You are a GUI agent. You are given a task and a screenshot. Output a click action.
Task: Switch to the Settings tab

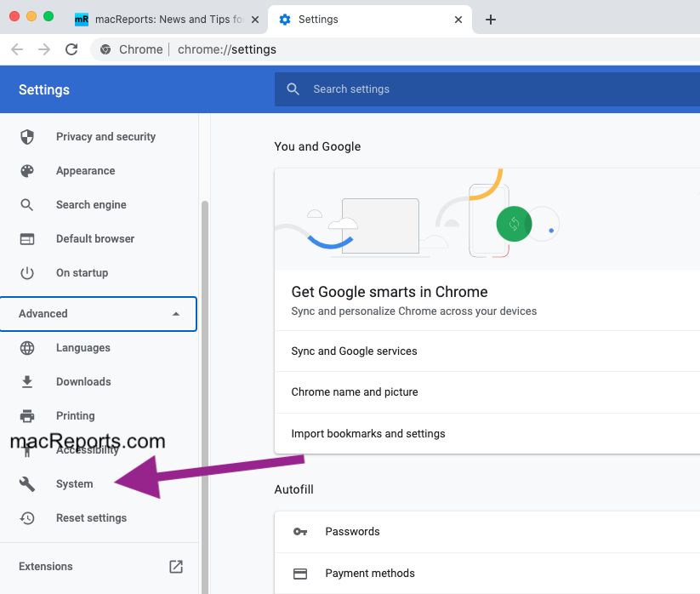pos(370,20)
